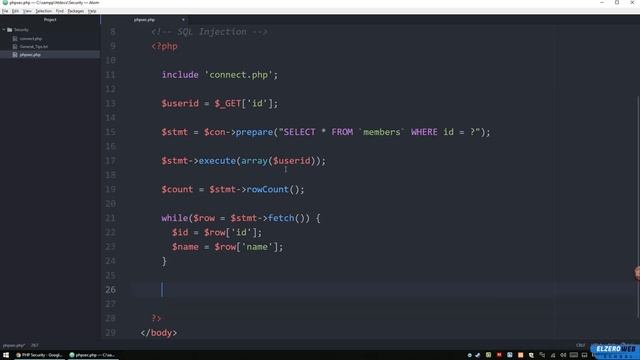Switch to PHP Security Chrome taskbar window
640x360 pixels.
[x=39, y=355]
